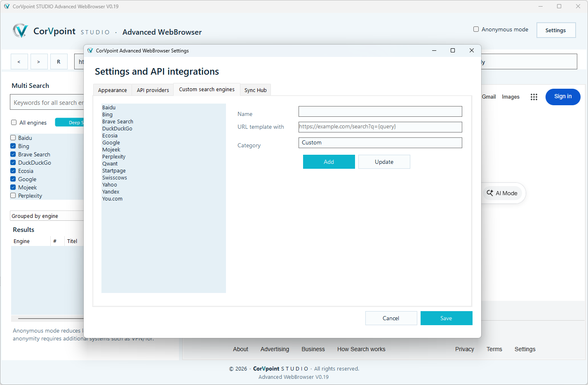The width and height of the screenshot is (588, 385).
Task: Open the Images link
Action: click(510, 97)
